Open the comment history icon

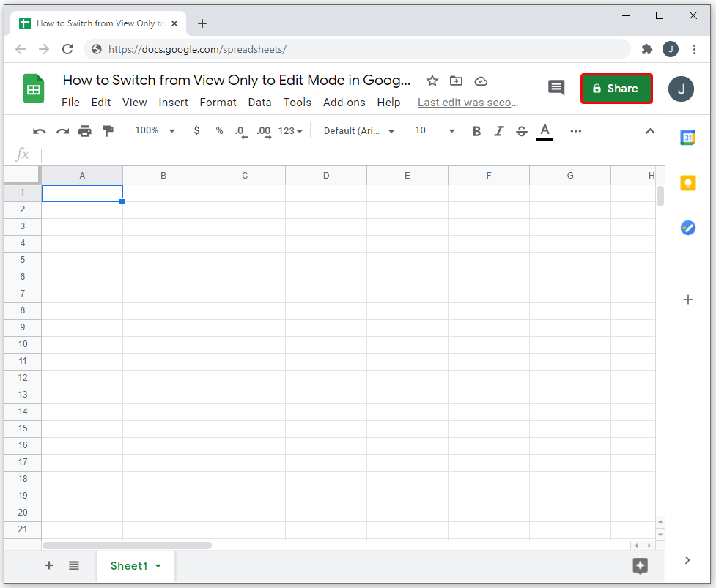[x=556, y=88]
